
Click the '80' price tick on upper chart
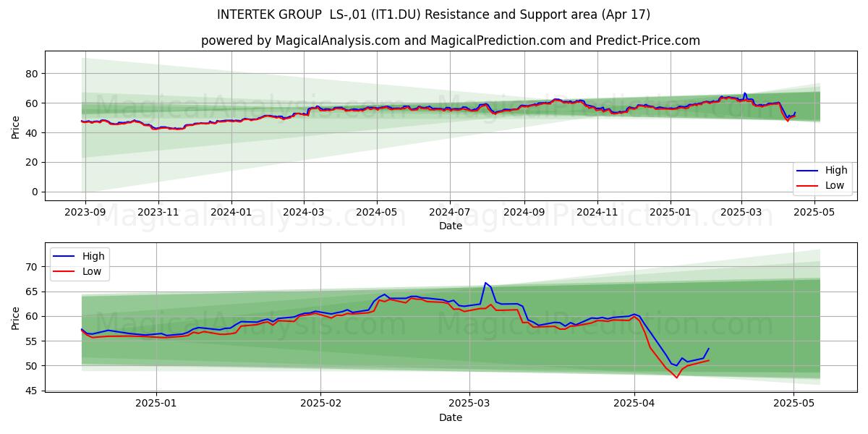pyautogui.click(x=33, y=74)
